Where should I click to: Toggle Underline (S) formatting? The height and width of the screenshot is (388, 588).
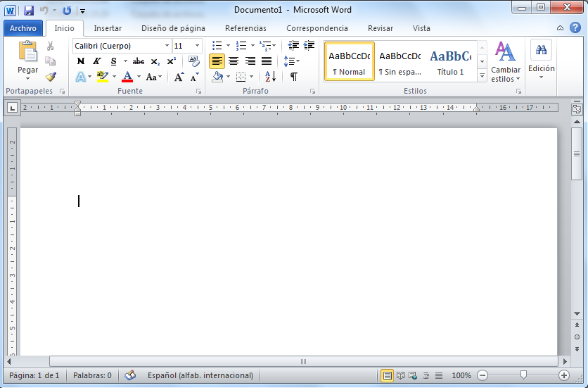tap(114, 61)
